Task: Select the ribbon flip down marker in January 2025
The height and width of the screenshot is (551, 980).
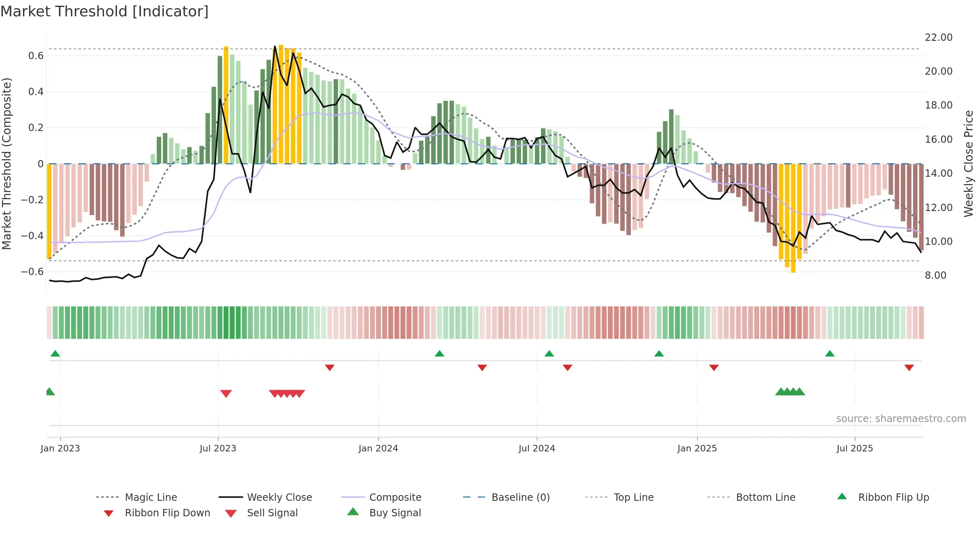Action: pos(714,368)
